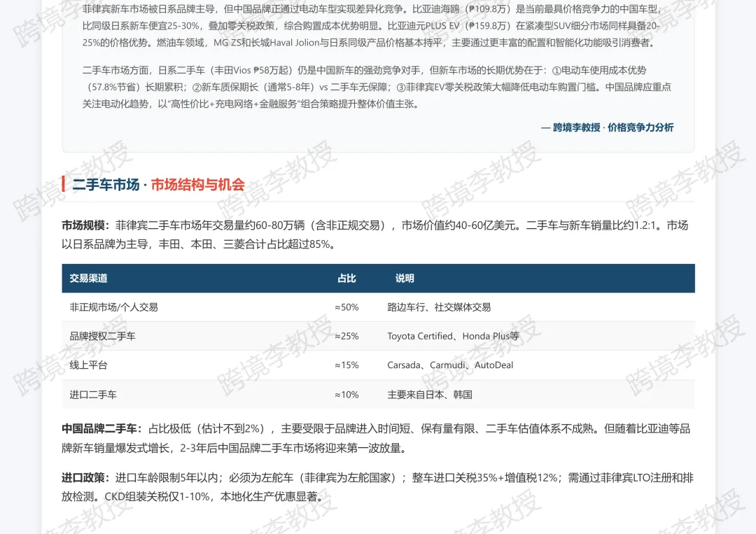This screenshot has height=534, width=756.
Task: Click the '交易渠道' column header
Action: click(x=88, y=278)
